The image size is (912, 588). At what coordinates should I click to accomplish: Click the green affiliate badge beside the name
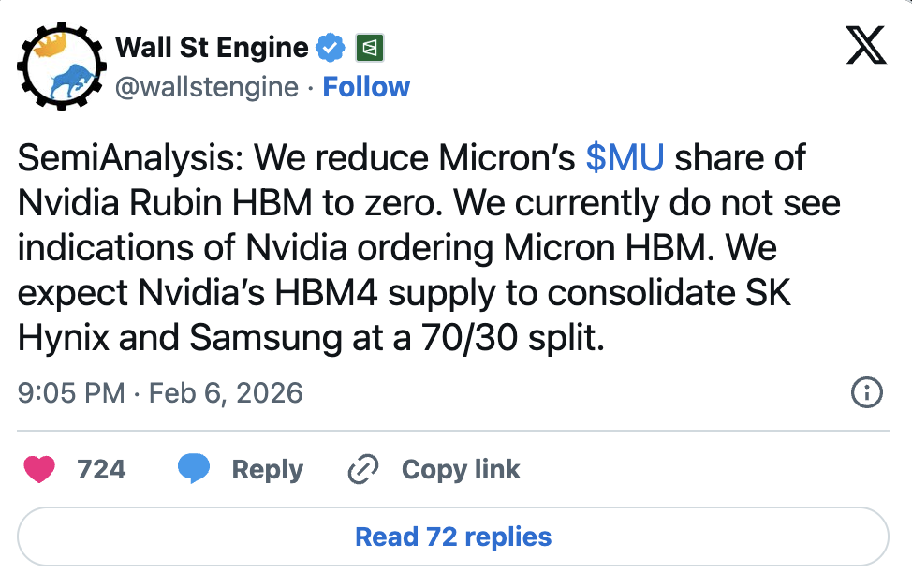(369, 47)
